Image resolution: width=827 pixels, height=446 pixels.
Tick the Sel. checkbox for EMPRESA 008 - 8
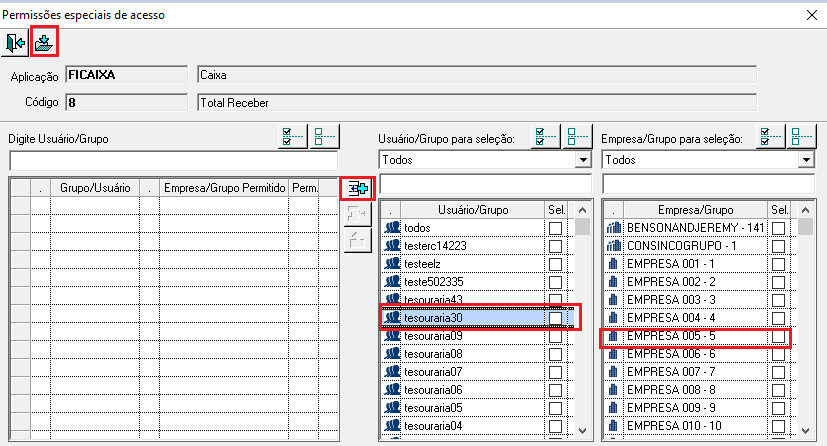coord(778,390)
